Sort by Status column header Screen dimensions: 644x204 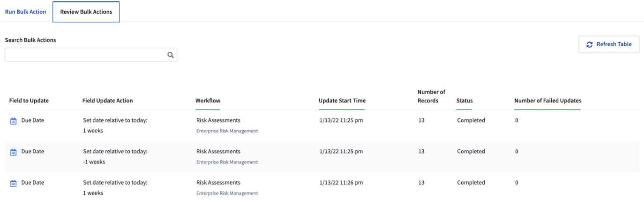tap(464, 101)
